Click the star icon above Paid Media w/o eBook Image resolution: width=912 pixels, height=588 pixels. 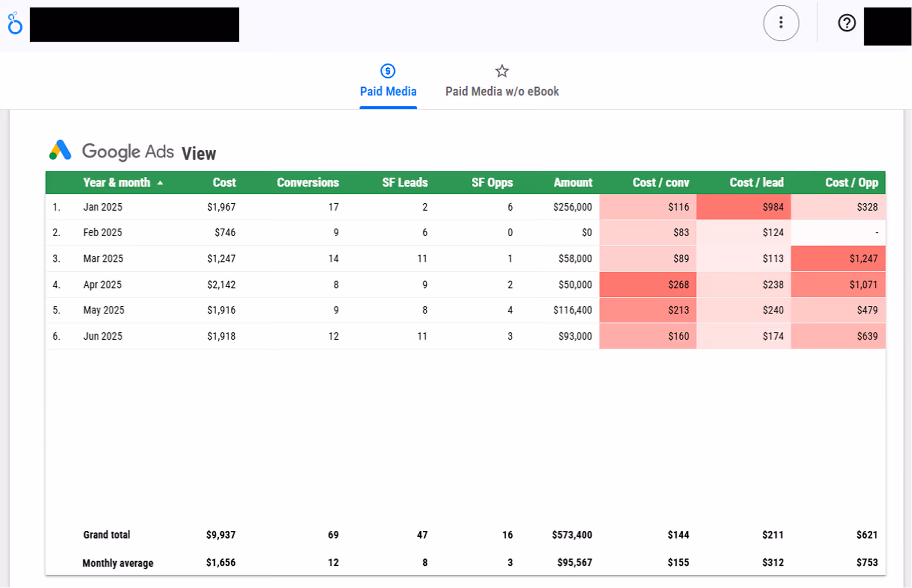tap(501, 70)
